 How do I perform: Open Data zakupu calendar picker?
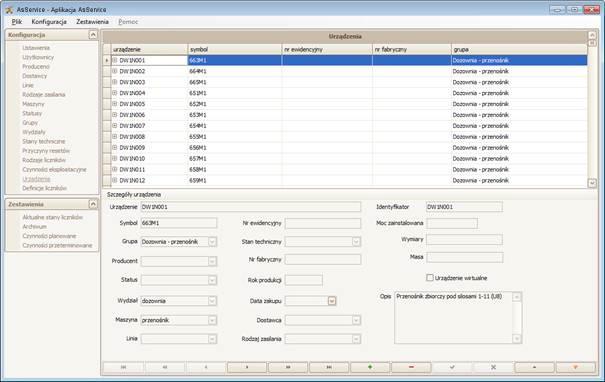point(332,301)
